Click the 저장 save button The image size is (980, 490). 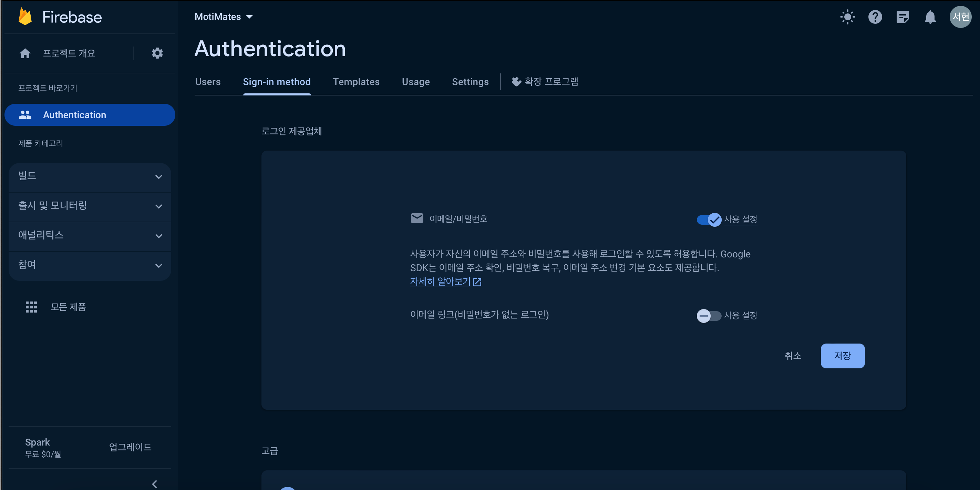(x=842, y=356)
